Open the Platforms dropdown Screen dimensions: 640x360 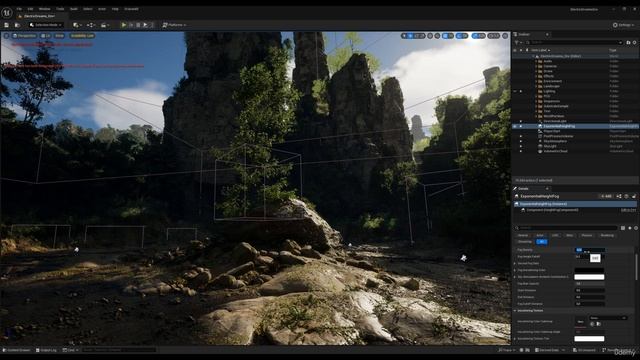pos(174,25)
